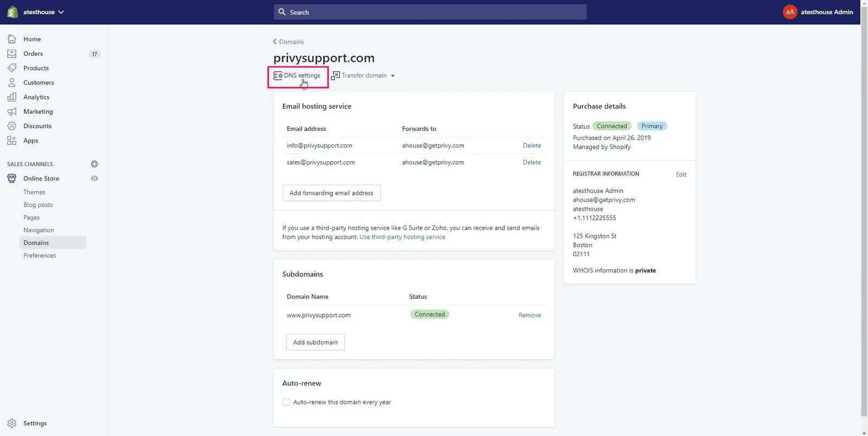
Task: Remove the www.privysupport.com subdomain
Action: pos(529,315)
